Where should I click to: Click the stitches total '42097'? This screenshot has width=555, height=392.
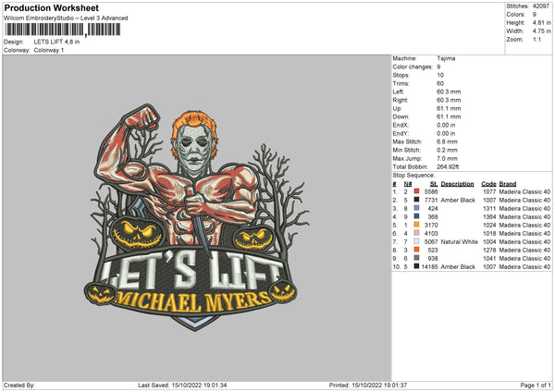(541, 6)
